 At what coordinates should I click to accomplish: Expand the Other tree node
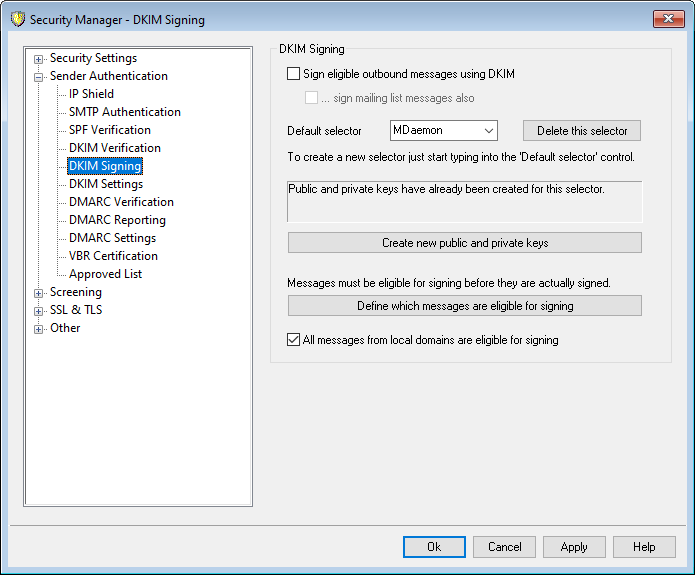coord(39,329)
